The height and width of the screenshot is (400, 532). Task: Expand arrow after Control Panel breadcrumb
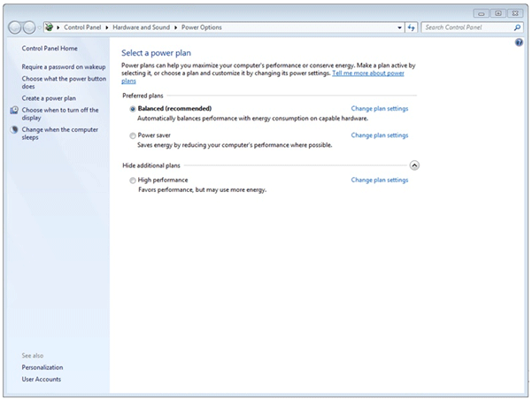(x=106, y=27)
